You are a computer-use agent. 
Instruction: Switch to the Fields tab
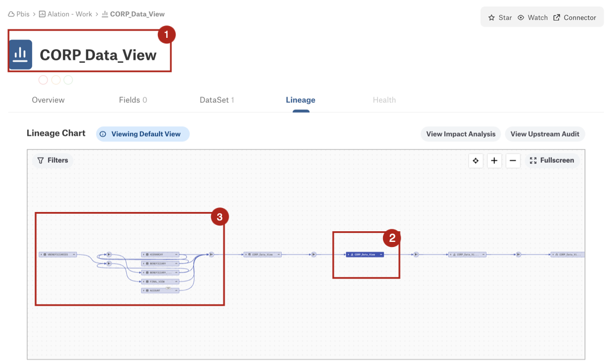pyautogui.click(x=133, y=100)
